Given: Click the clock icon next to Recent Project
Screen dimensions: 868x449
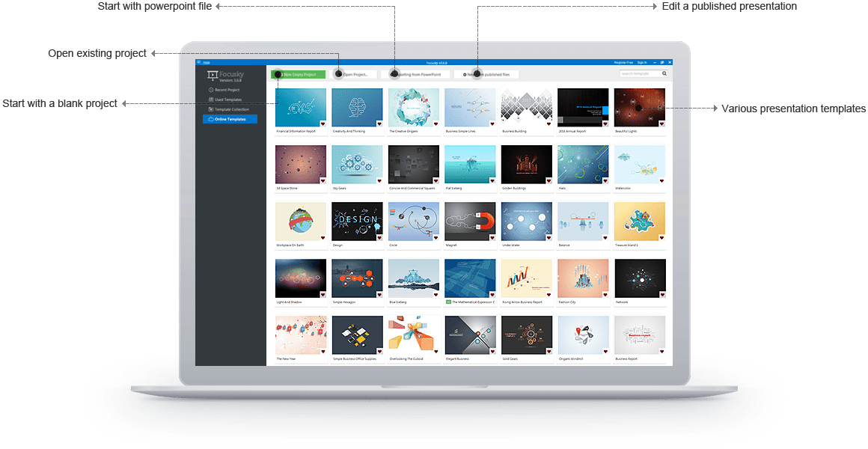Looking at the screenshot, I should (211, 90).
